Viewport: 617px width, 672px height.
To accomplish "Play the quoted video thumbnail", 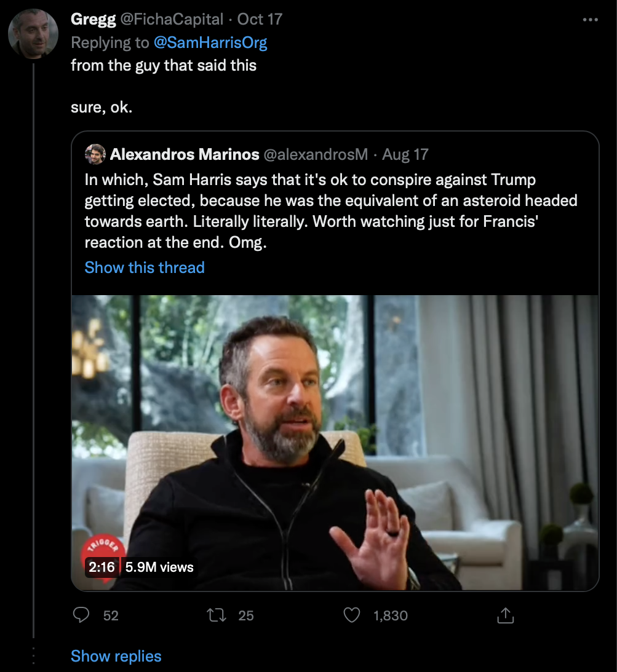I will point(335,443).
